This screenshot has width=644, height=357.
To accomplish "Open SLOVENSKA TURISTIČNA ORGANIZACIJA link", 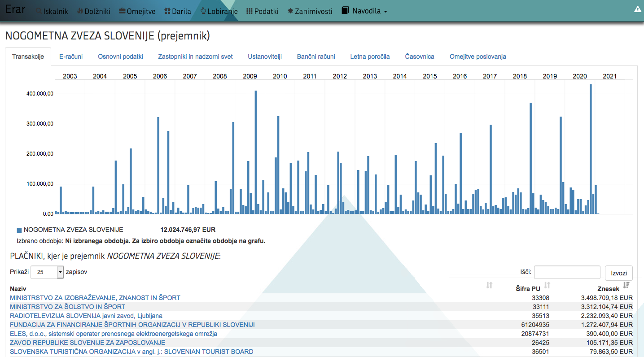I will pyautogui.click(x=131, y=352).
